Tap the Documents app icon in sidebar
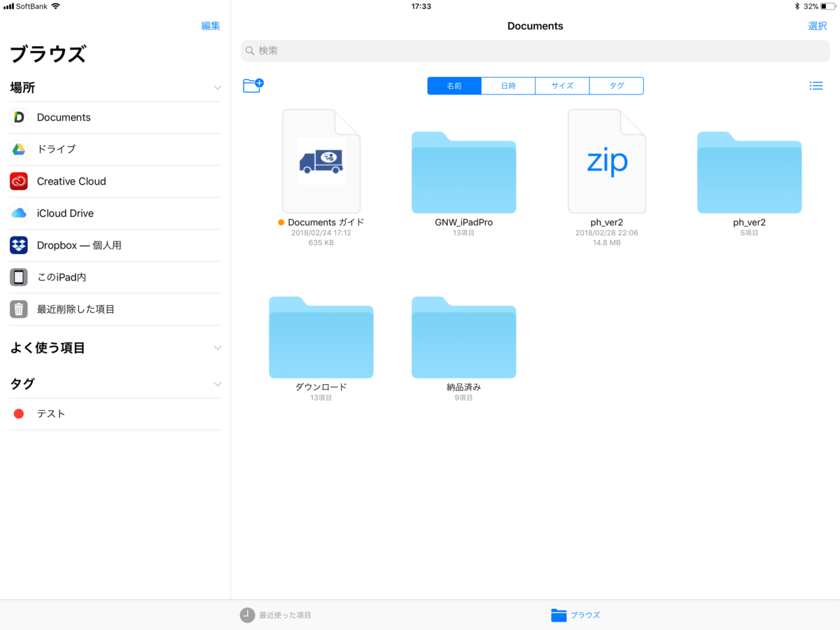 click(19, 118)
